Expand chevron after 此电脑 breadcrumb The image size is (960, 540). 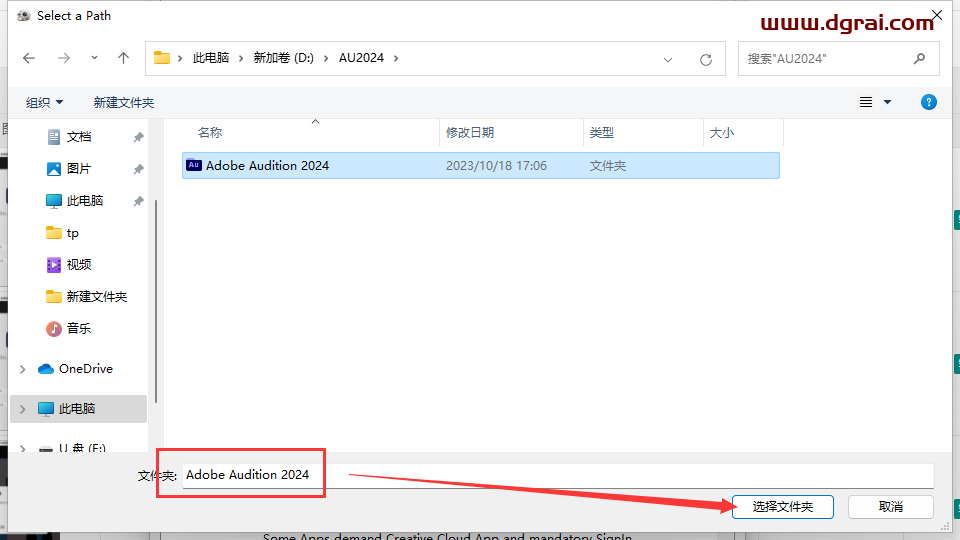pyautogui.click(x=241, y=58)
